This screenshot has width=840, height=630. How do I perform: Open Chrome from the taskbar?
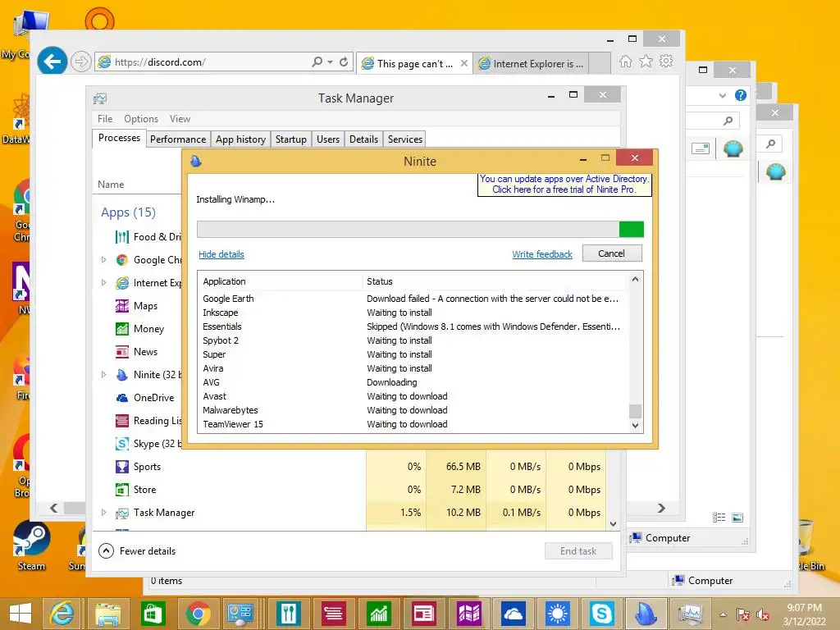tap(199, 614)
